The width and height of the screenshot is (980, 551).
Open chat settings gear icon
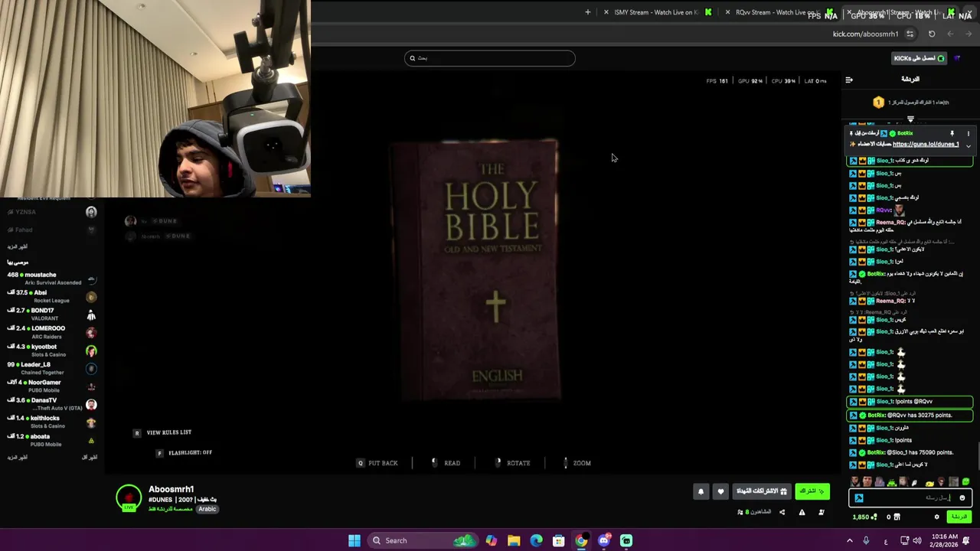[936, 517]
